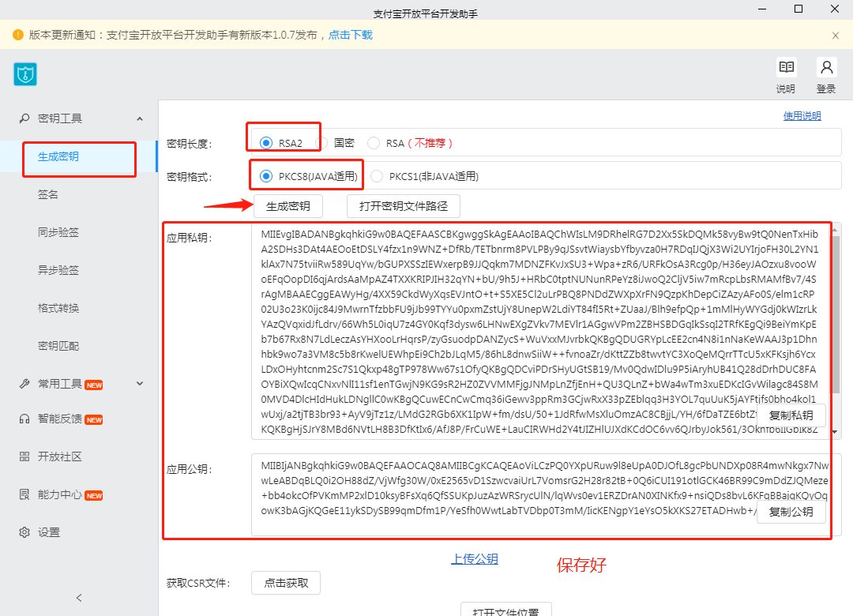Click the 打开密钥文件路径 button
Image resolution: width=853 pixels, height=616 pixels.
tap(404, 206)
